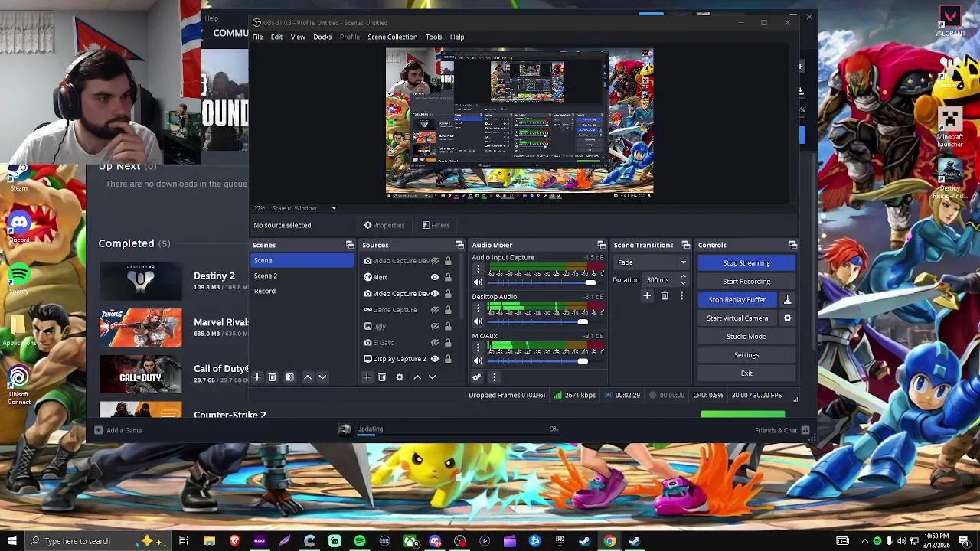Image resolution: width=980 pixels, height=551 pixels.
Task: Open the Audio Mixer bottom three-dot menu
Action: 494,377
